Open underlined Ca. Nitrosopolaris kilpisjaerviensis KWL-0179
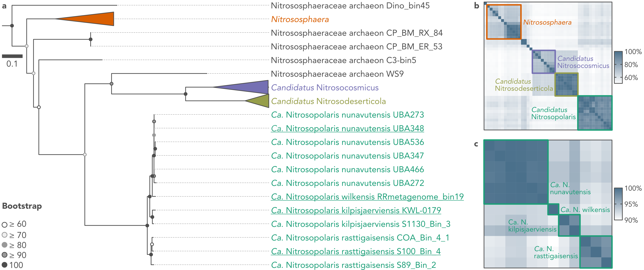Screen dimensions: 644x270 tap(356, 210)
